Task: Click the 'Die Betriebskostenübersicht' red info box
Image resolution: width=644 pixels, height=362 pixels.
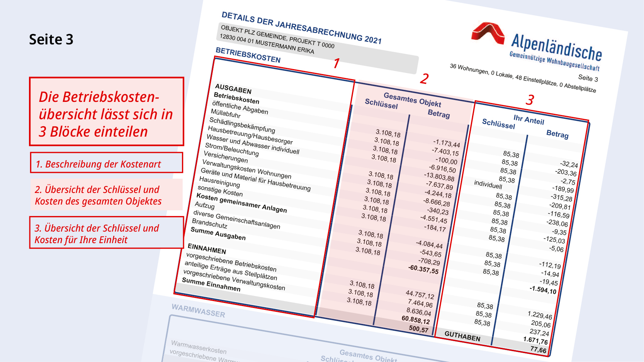Action: click(x=106, y=112)
